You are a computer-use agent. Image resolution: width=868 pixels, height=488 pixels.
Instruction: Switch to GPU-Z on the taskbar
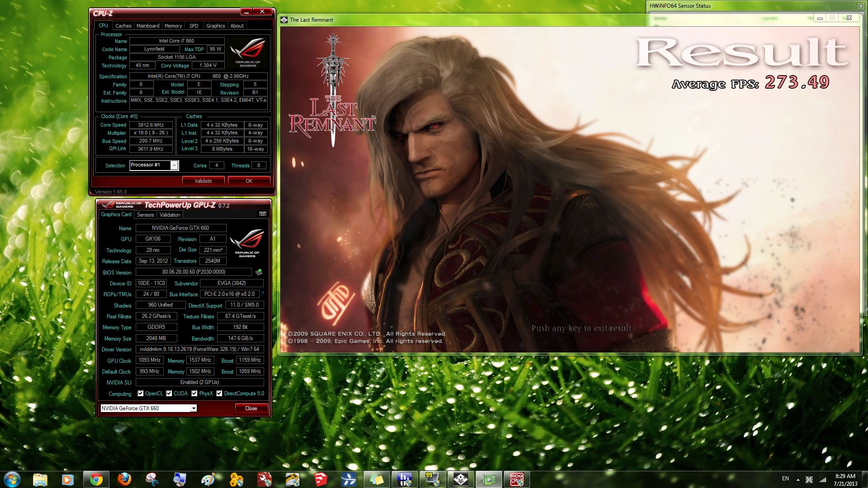489,479
